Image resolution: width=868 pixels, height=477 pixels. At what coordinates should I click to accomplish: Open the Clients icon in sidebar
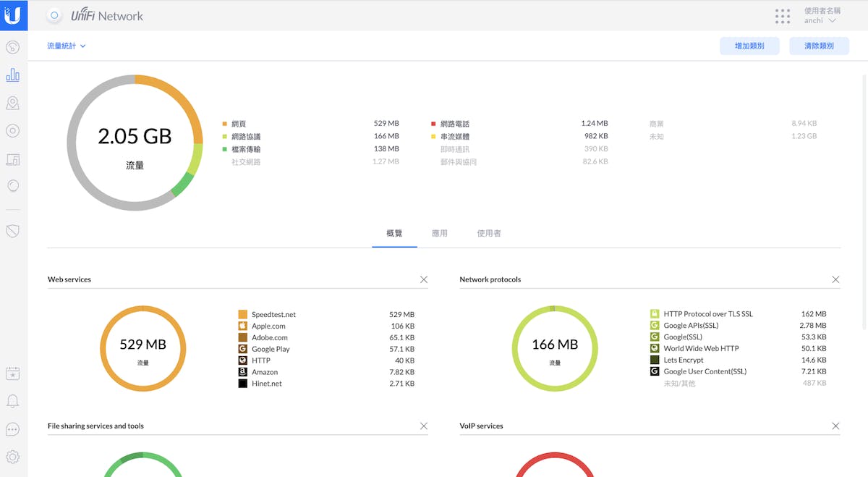pyautogui.click(x=12, y=159)
